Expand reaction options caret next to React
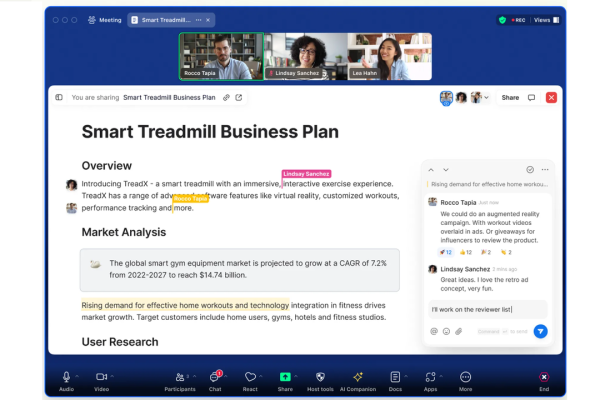The height and width of the screenshot is (400, 600). (x=261, y=376)
